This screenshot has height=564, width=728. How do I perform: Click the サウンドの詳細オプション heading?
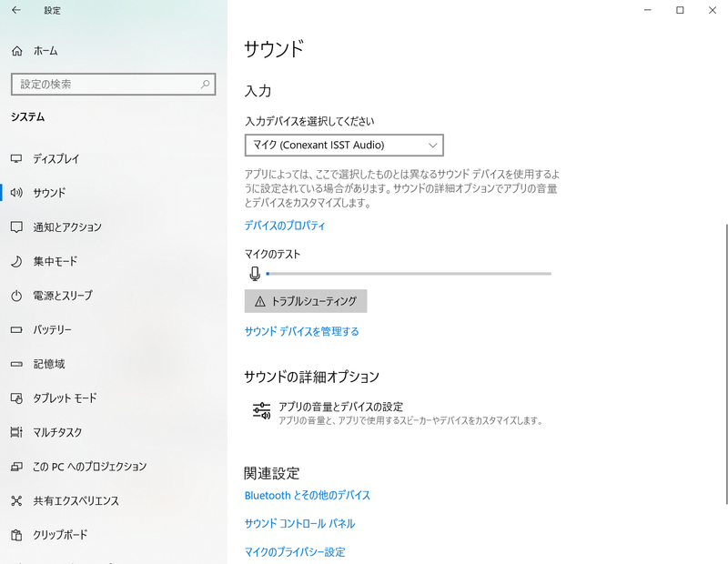pyautogui.click(x=311, y=377)
